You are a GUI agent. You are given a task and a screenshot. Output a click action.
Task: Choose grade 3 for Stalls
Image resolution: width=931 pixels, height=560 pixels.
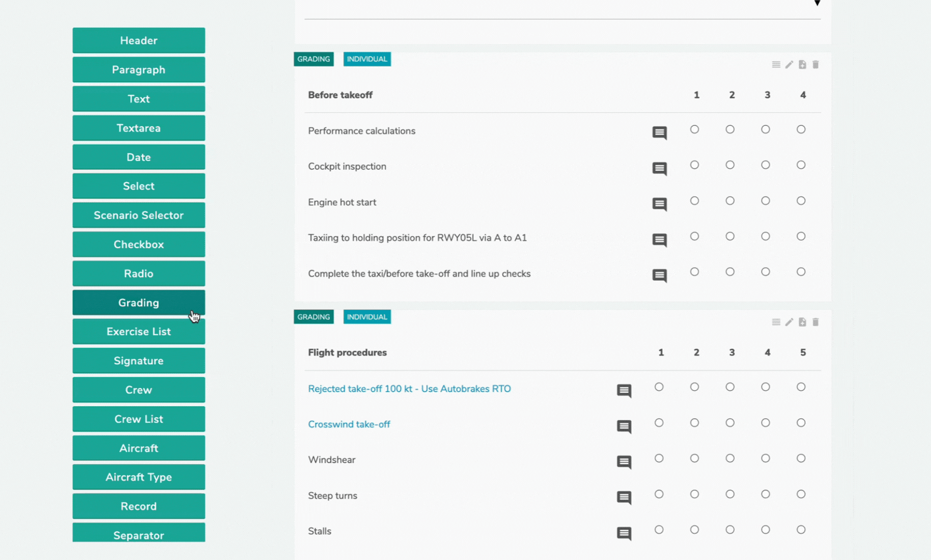730,530
